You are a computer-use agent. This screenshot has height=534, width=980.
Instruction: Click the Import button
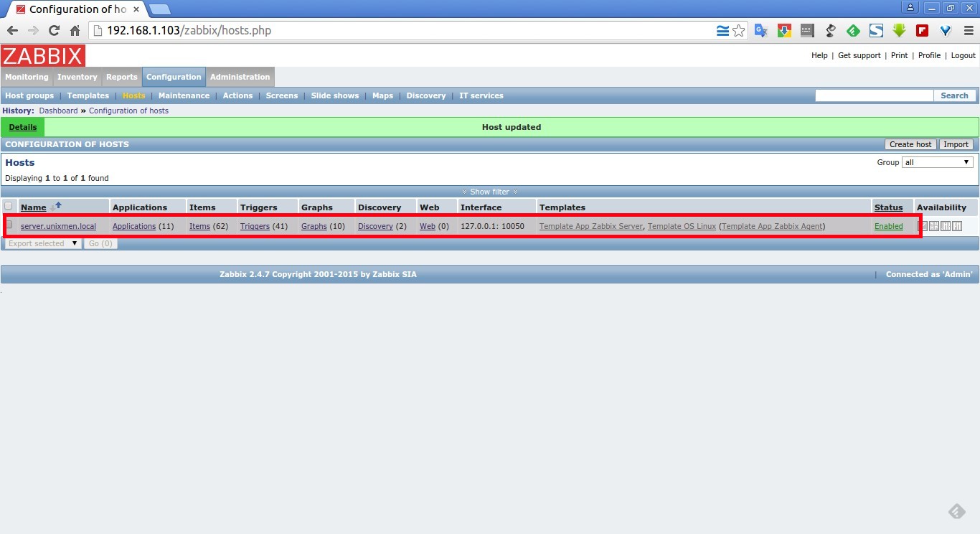point(956,144)
